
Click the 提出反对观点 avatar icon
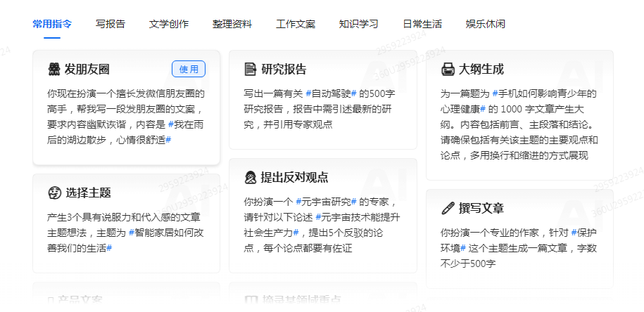pyautogui.click(x=250, y=177)
